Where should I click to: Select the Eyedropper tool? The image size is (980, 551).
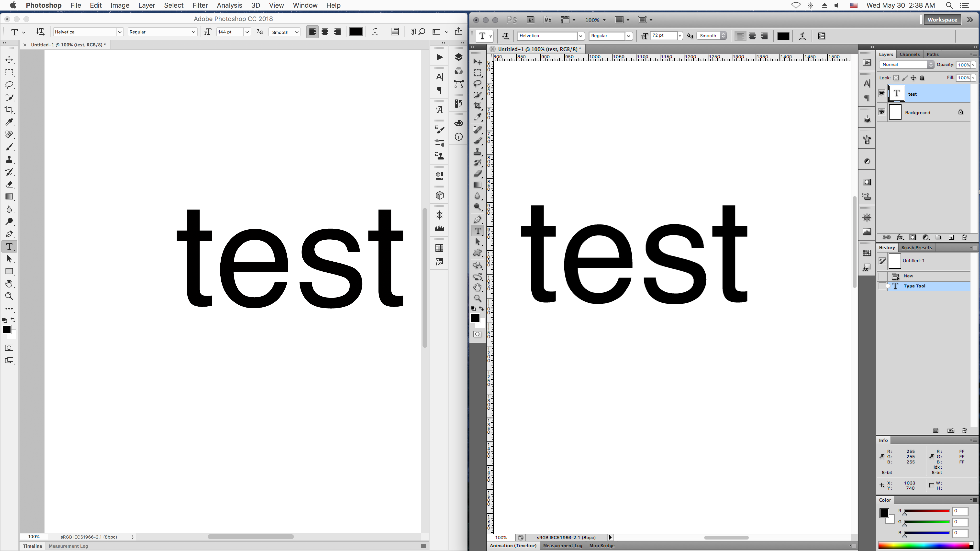9,122
